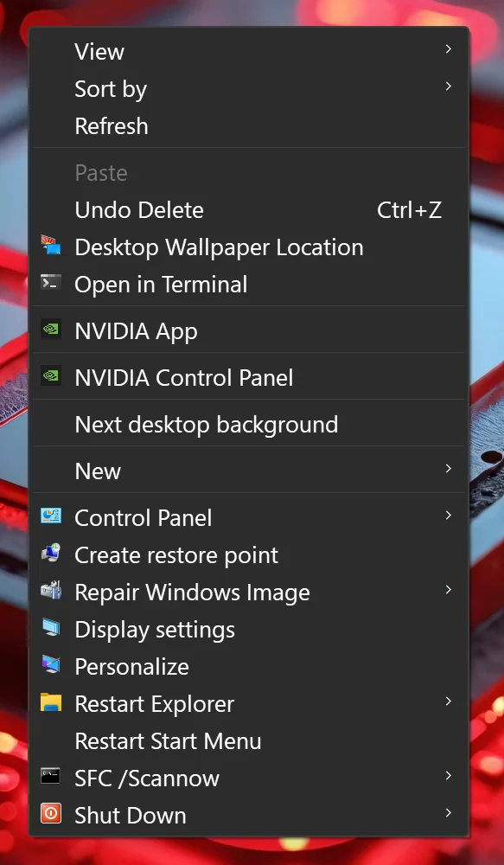Click the Repair Windows Image toolbox icon
This screenshot has height=865, width=504.
[51, 591]
